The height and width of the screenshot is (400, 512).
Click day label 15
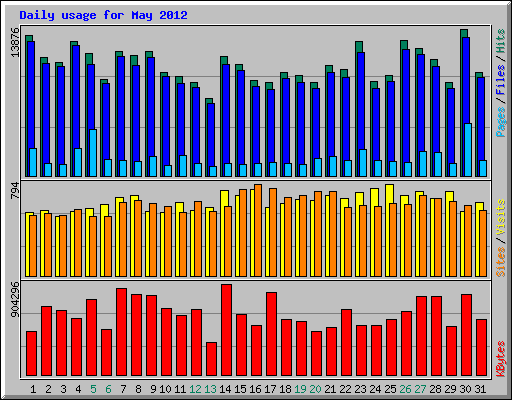(240, 389)
